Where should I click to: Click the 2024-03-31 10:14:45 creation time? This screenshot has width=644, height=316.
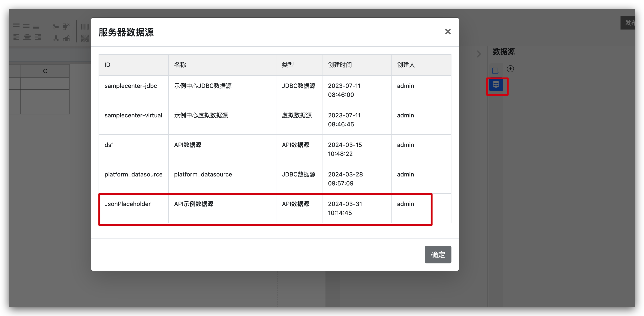coord(357,208)
